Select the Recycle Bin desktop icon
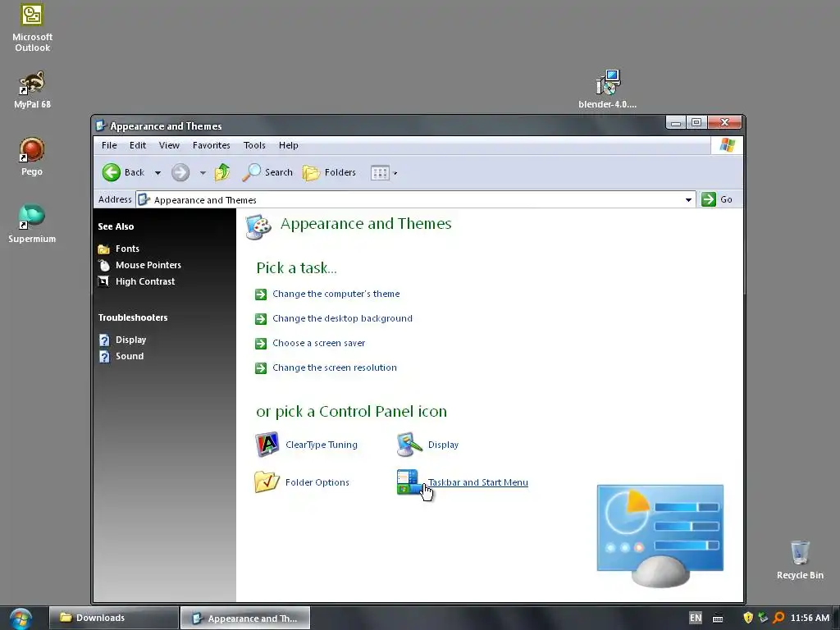Viewport: 840px width, 630px height. 800,559
